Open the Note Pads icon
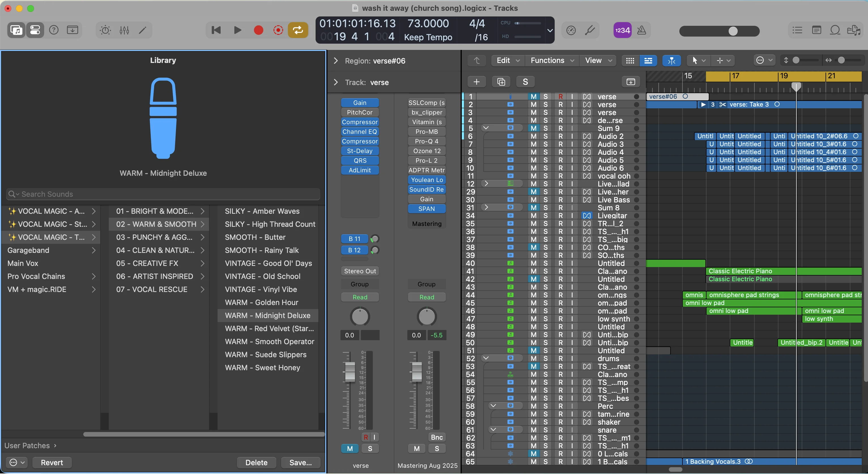The height and width of the screenshot is (474, 868). point(817,30)
